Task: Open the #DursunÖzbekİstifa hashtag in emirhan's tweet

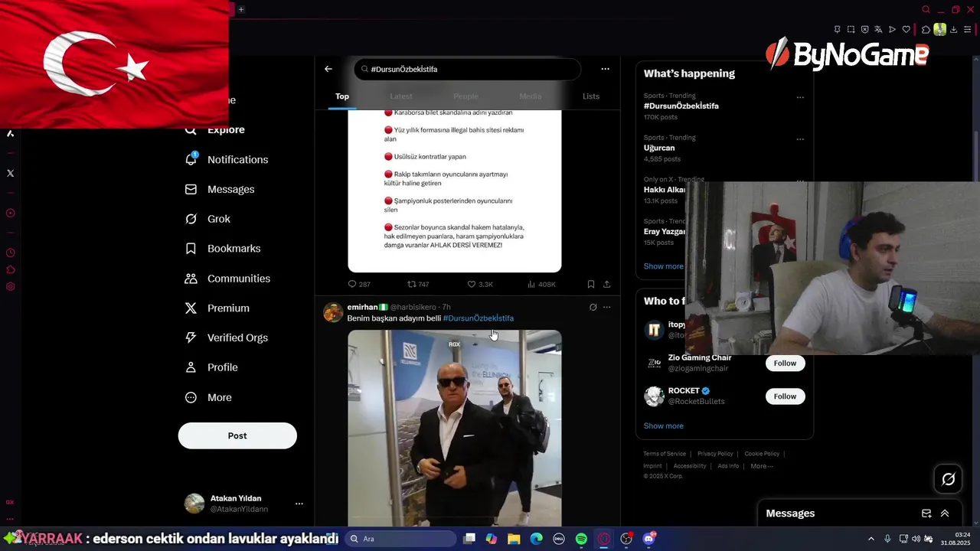Action: point(479,318)
